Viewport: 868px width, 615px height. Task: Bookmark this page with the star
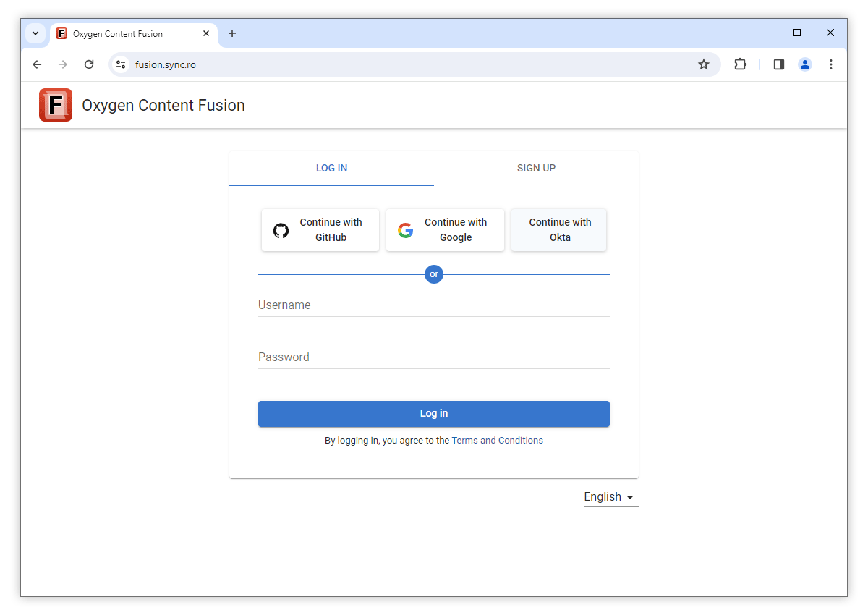coord(704,64)
